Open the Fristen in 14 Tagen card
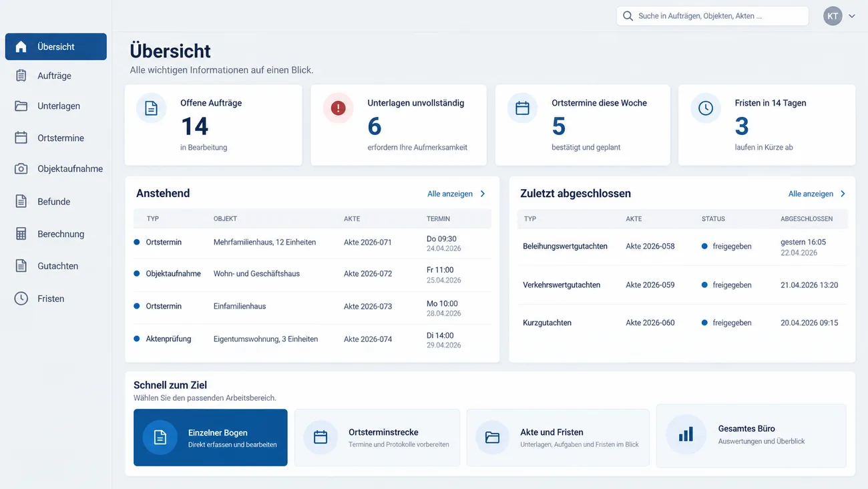 pos(767,125)
